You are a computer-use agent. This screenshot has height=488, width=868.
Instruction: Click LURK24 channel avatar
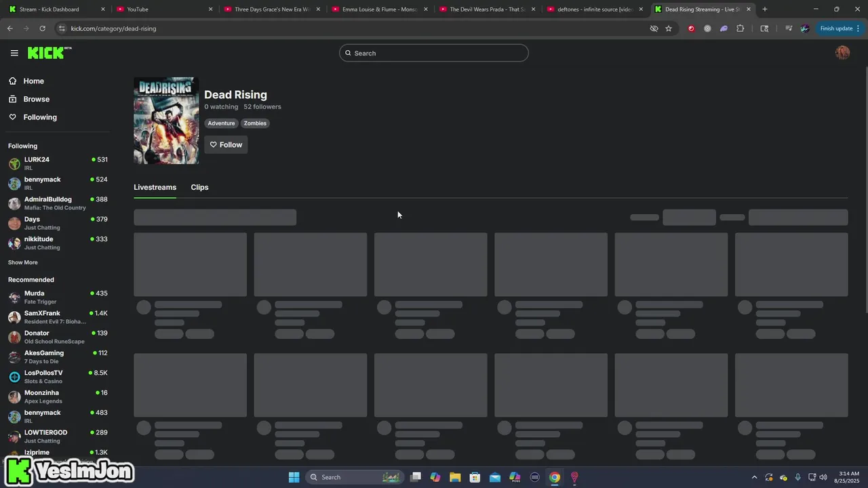14,164
